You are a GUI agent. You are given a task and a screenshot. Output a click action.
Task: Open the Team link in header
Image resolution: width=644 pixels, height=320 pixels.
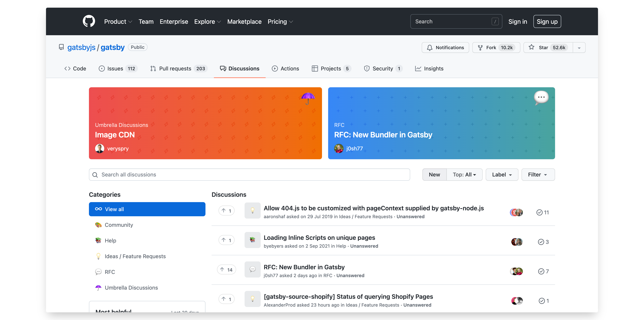pyautogui.click(x=146, y=21)
